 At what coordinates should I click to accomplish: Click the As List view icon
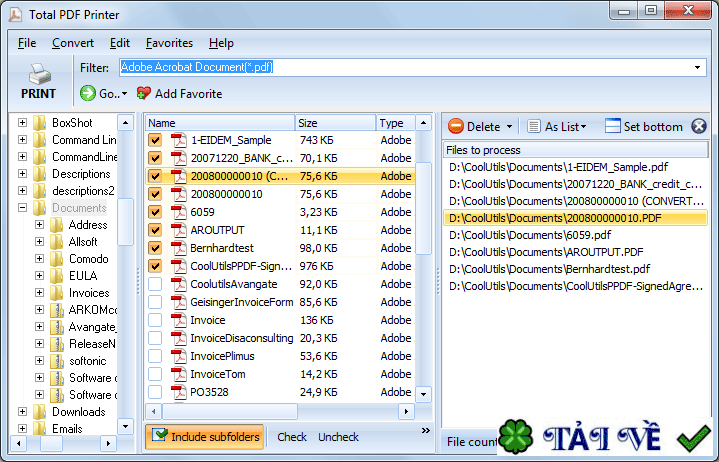(533, 126)
